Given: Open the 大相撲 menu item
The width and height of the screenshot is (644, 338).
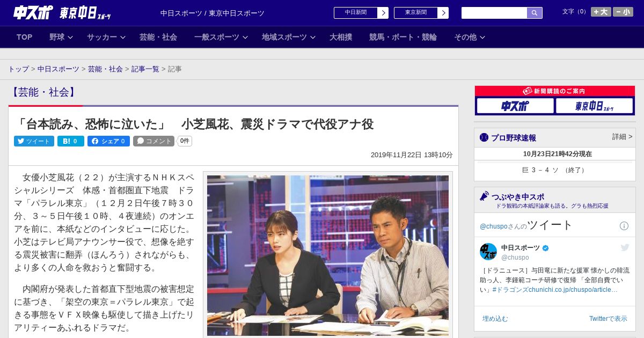Looking at the screenshot, I should click(x=341, y=37).
